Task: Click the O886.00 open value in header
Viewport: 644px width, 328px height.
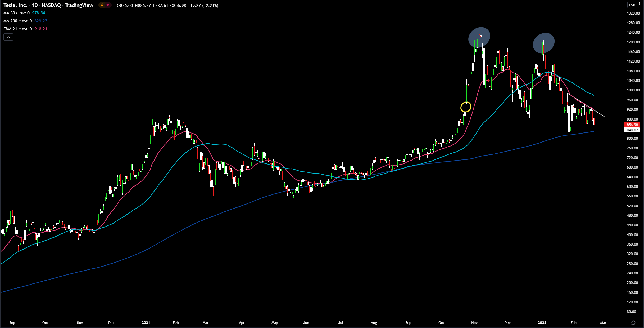Action: click(125, 5)
